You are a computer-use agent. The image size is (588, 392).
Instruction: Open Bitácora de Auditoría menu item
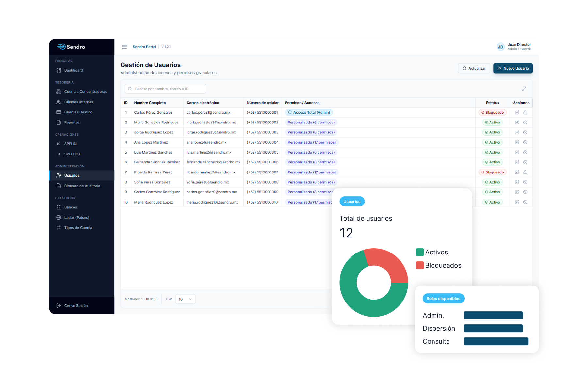tap(82, 186)
